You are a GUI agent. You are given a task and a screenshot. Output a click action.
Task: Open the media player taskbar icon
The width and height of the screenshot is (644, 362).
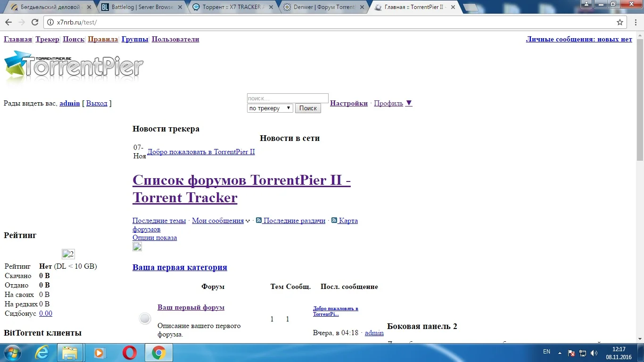pyautogui.click(x=99, y=353)
